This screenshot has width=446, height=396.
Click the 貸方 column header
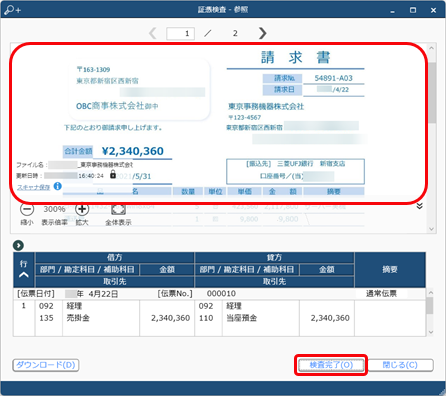(x=274, y=257)
